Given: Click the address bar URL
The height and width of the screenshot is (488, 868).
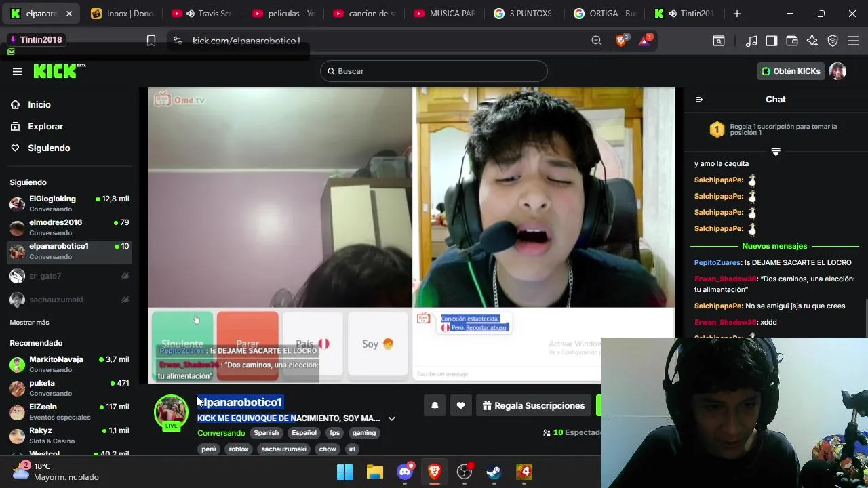Looking at the screenshot, I should tap(246, 41).
